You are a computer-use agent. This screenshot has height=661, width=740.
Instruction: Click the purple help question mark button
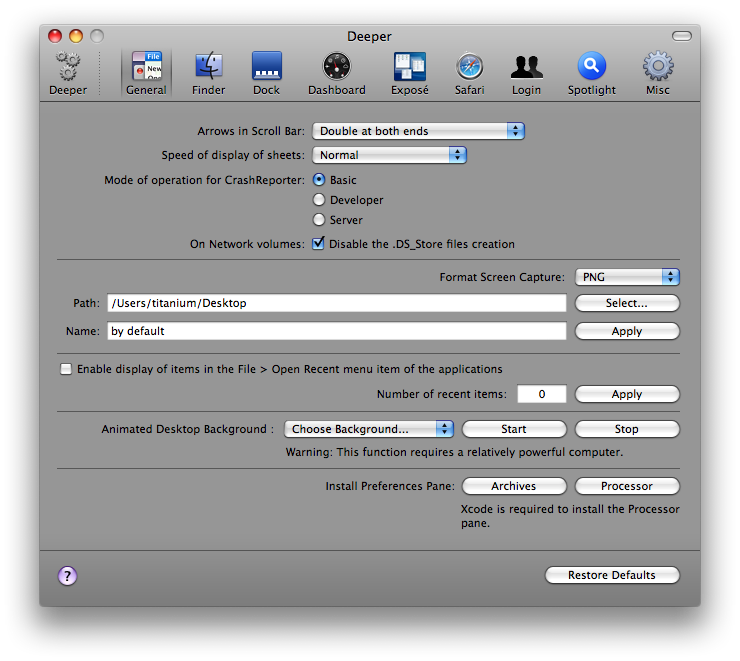click(x=67, y=576)
